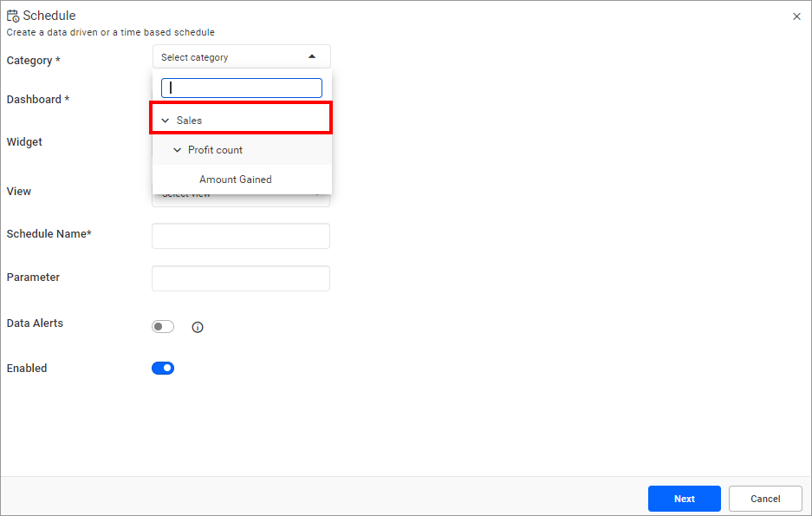Close the Schedule dialog
The image size is (812, 516).
(796, 16)
